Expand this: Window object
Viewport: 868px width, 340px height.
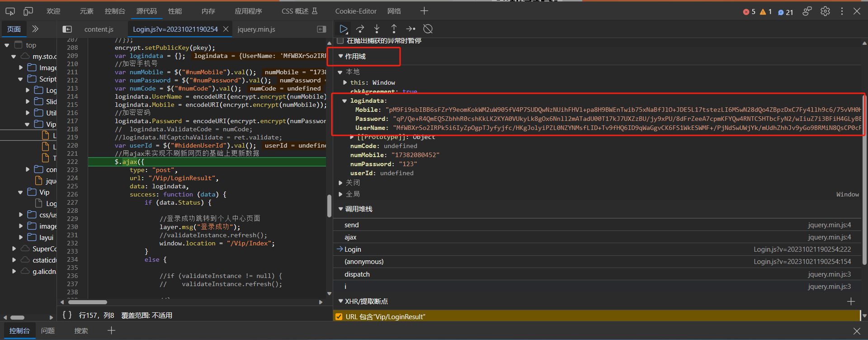click(345, 82)
